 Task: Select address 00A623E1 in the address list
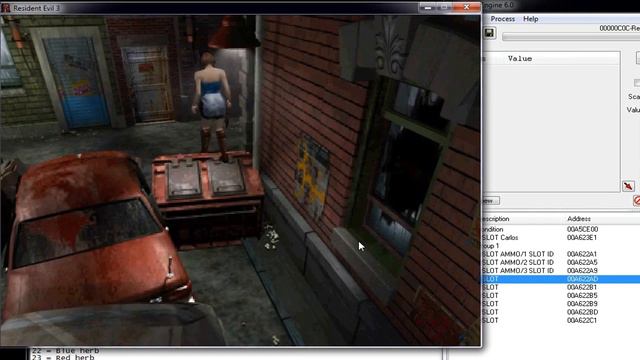(582, 238)
